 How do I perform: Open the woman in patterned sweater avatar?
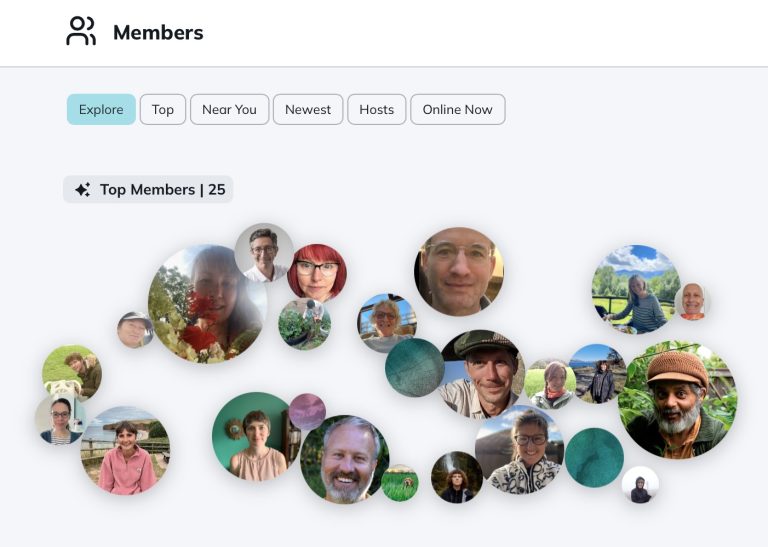pyautogui.click(x=519, y=449)
